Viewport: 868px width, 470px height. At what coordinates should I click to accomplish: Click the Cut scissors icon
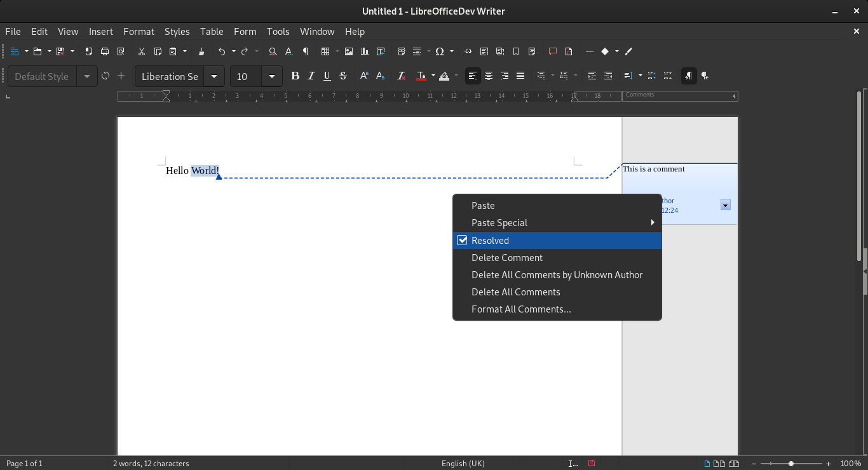(142, 51)
